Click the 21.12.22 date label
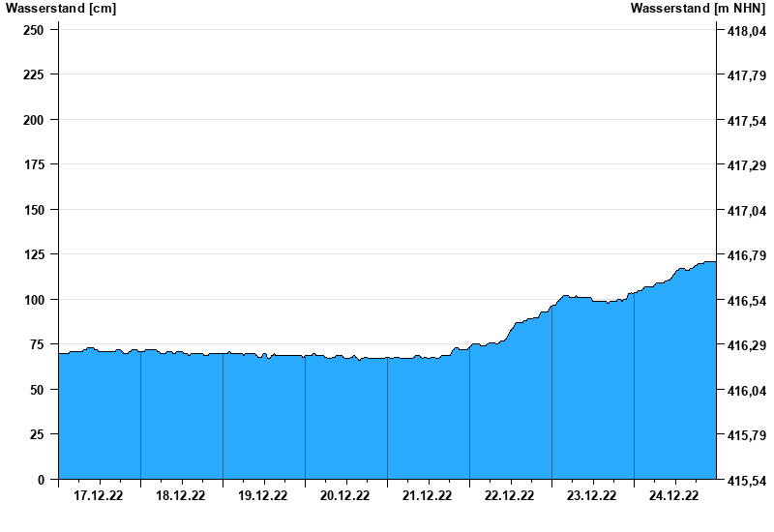 428,496
